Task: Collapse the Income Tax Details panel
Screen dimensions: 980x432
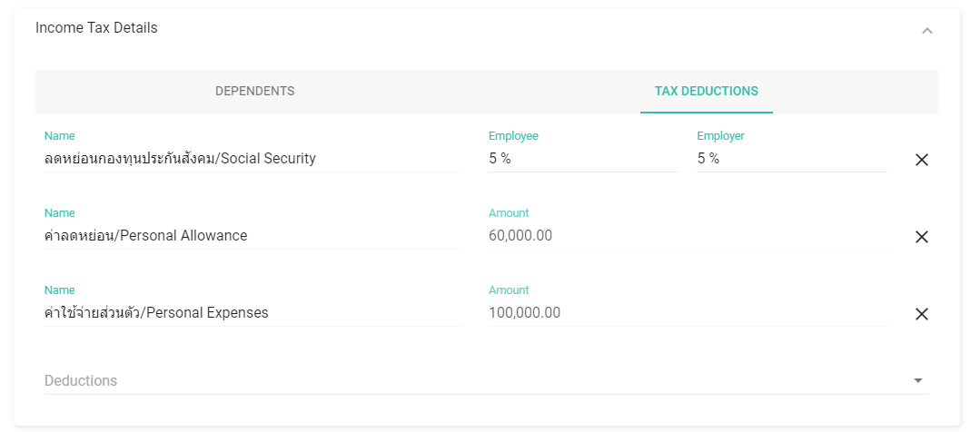Action: tap(927, 30)
